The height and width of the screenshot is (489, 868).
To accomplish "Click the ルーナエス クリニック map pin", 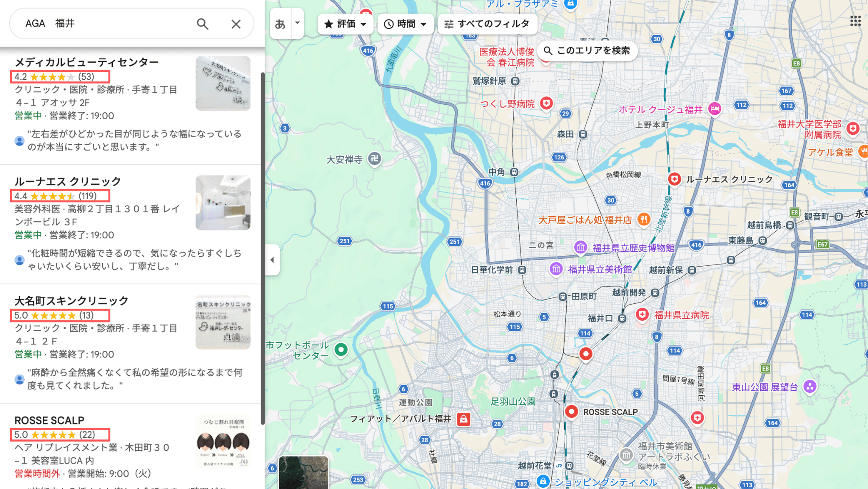I will (x=674, y=180).
